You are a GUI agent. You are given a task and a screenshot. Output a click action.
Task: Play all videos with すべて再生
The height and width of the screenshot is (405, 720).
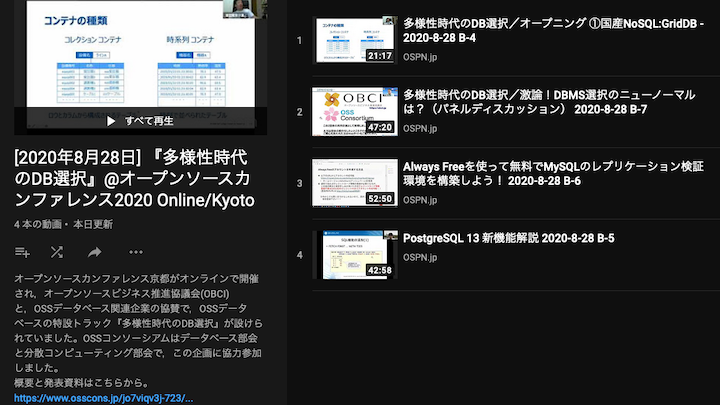pyautogui.click(x=140, y=121)
